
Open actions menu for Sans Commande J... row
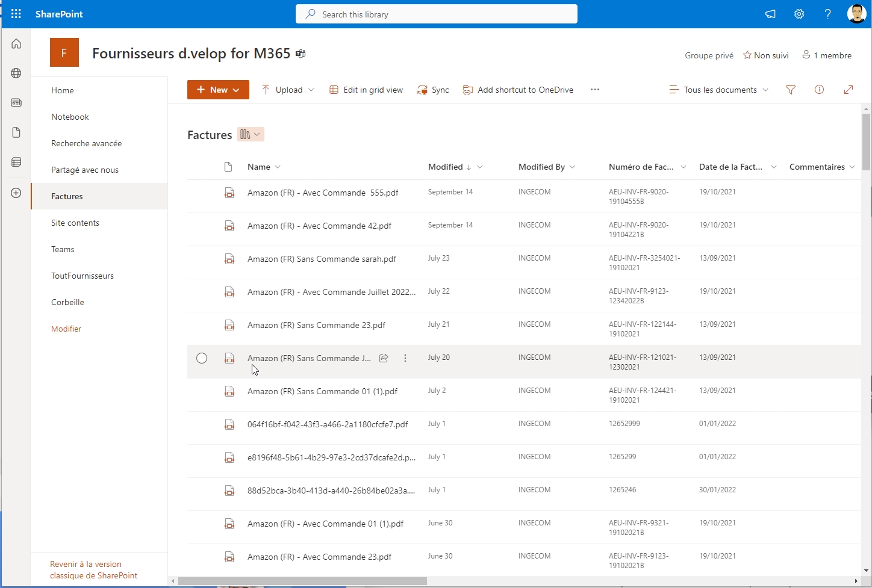(x=405, y=358)
